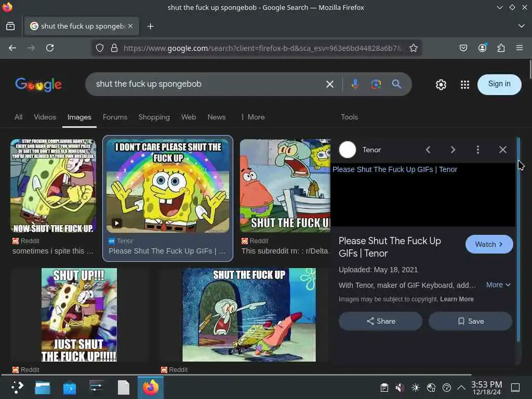This screenshot has height=399, width=532.
Task: Switch to the Videos tab
Action: 45,117
